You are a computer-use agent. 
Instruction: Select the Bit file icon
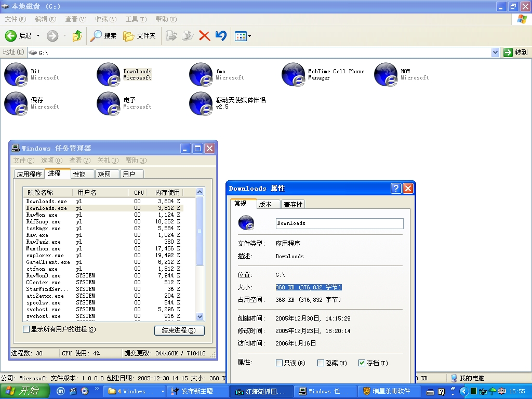tap(16, 74)
